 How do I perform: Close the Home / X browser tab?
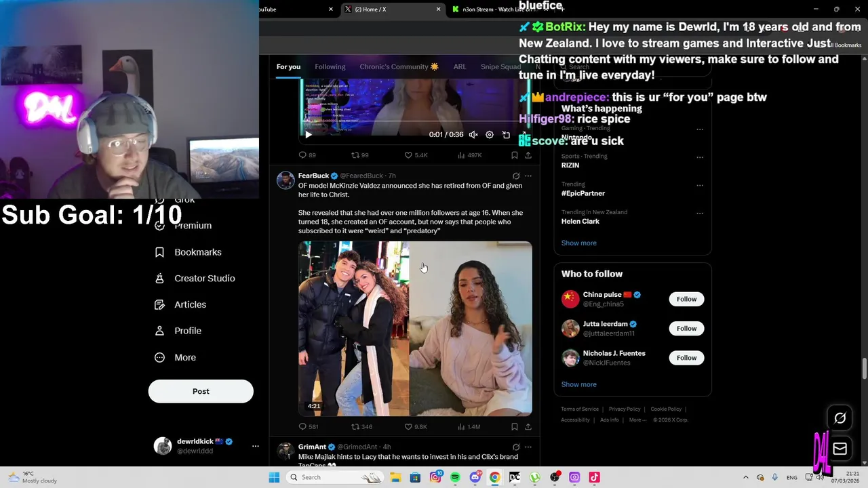click(x=438, y=9)
